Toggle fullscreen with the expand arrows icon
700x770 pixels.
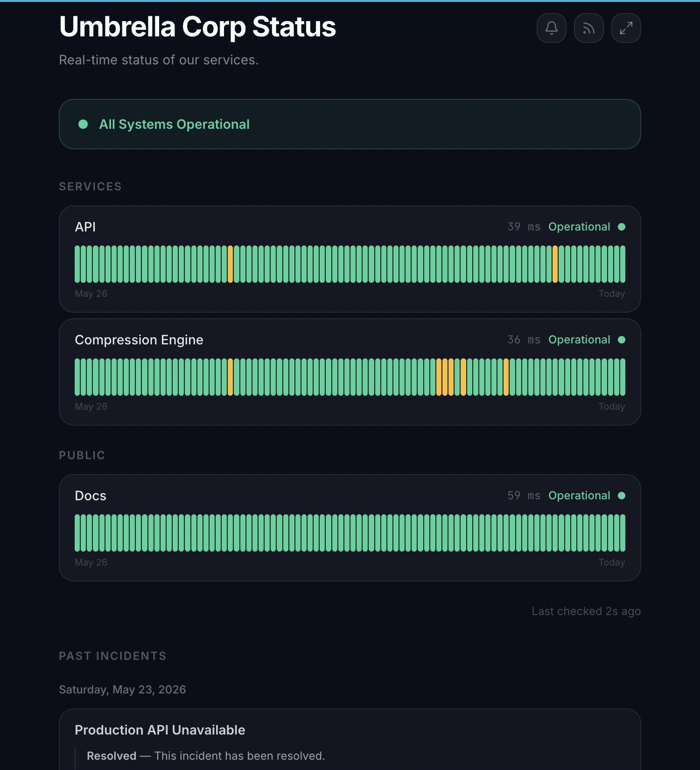626,28
